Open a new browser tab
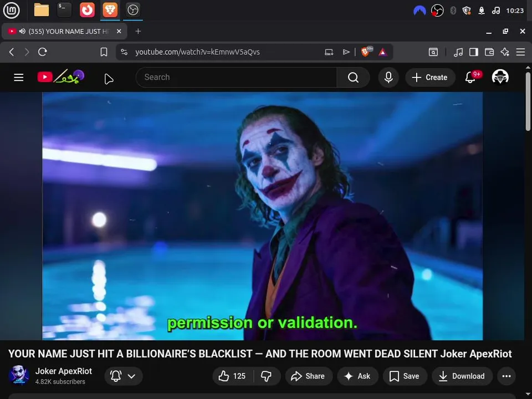The height and width of the screenshot is (399, 532). [138, 31]
